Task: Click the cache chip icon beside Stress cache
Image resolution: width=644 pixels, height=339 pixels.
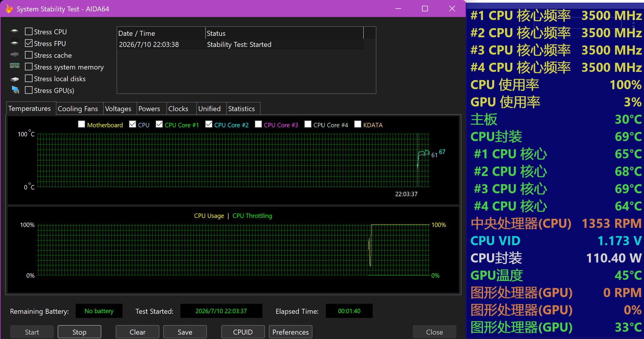Action: click(14, 54)
